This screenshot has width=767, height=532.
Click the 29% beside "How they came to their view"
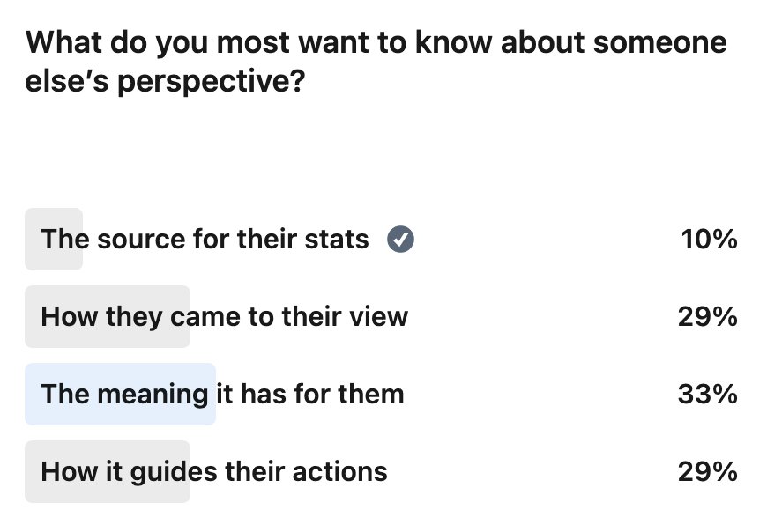click(707, 317)
